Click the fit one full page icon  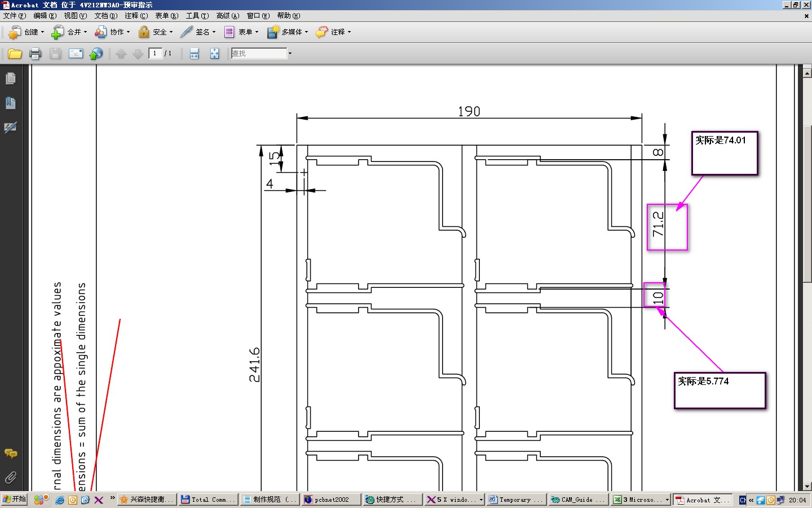click(214, 54)
